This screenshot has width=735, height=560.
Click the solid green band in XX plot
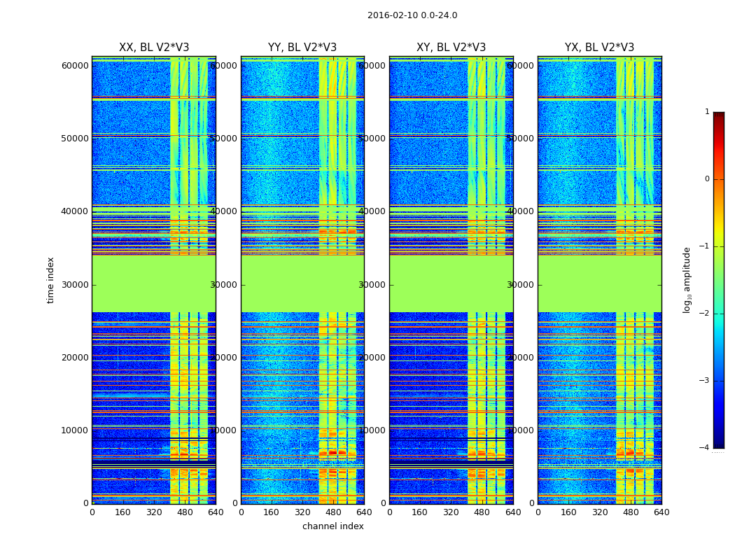pyautogui.click(x=154, y=283)
